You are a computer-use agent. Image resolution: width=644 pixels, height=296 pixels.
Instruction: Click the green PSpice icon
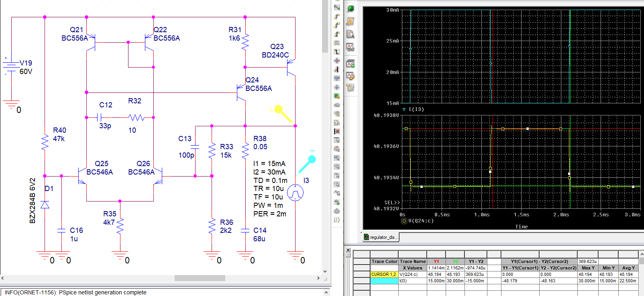pos(351,8)
